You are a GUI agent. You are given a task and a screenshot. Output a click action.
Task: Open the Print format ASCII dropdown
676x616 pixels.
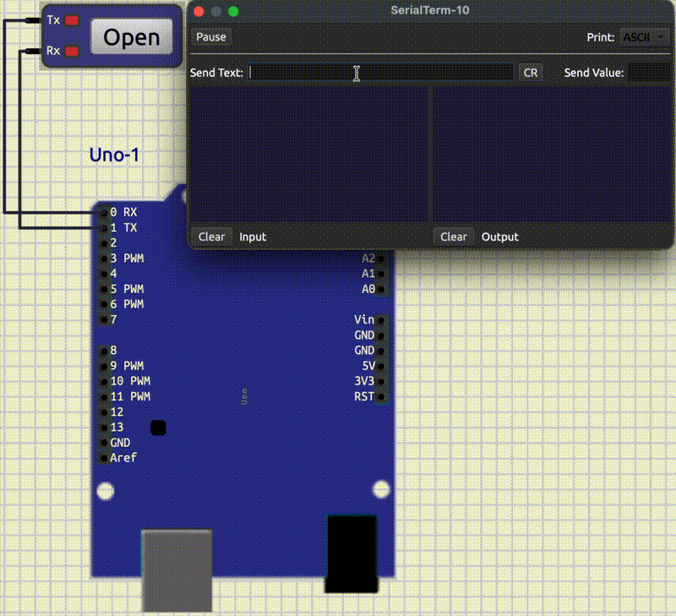pyautogui.click(x=645, y=37)
